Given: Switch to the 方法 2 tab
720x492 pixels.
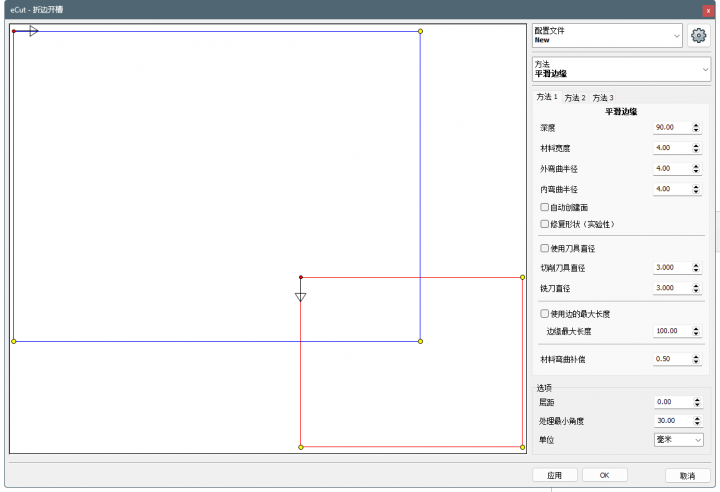Looking at the screenshot, I should click(x=574, y=98).
